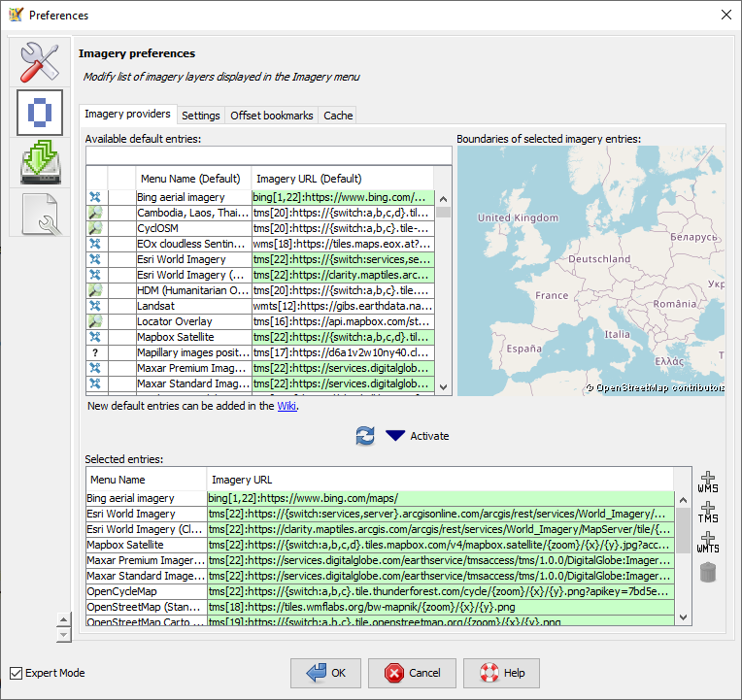Click the reload imagery defaults icon
Image resolution: width=742 pixels, height=700 pixels.
pos(365,436)
